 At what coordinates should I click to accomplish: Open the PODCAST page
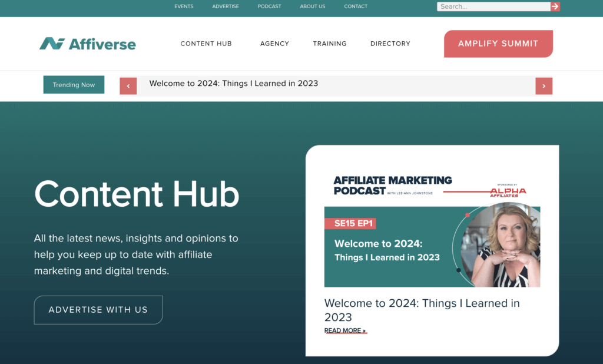click(x=269, y=6)
